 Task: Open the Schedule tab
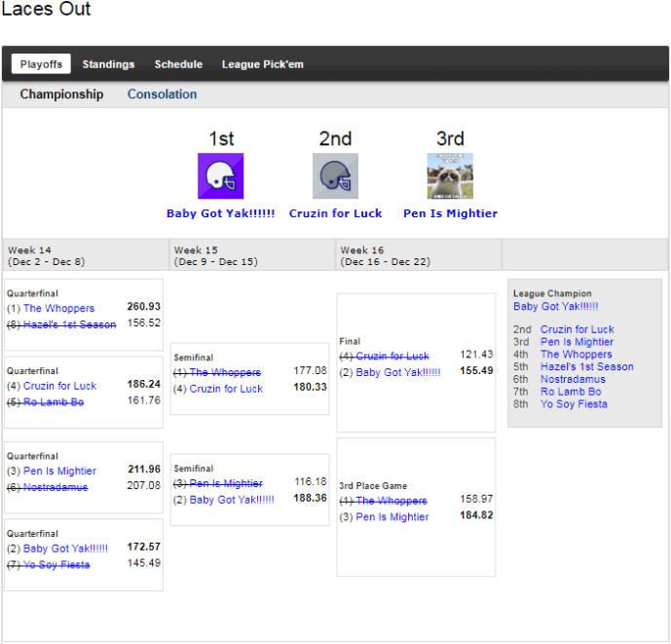tap(178, 64)
